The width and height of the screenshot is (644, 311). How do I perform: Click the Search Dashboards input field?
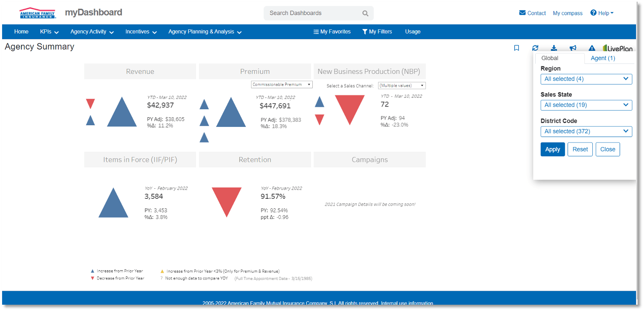(x=313, y=13)
